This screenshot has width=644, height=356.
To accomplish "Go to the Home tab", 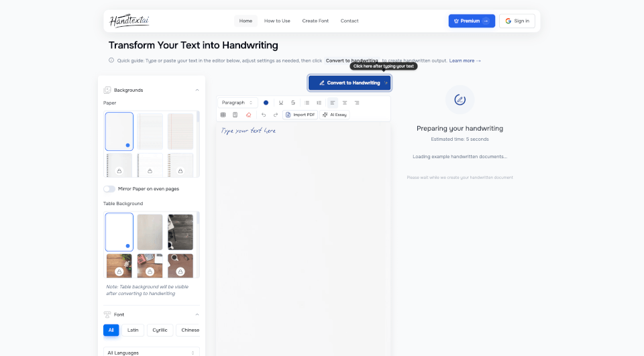I will tap(246, 21).
